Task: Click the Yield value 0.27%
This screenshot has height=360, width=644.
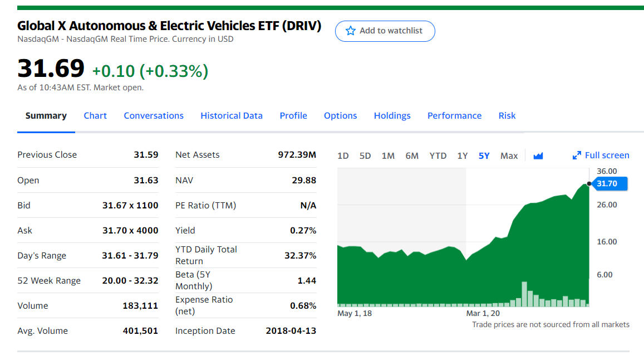Action: tap(303, 230)
